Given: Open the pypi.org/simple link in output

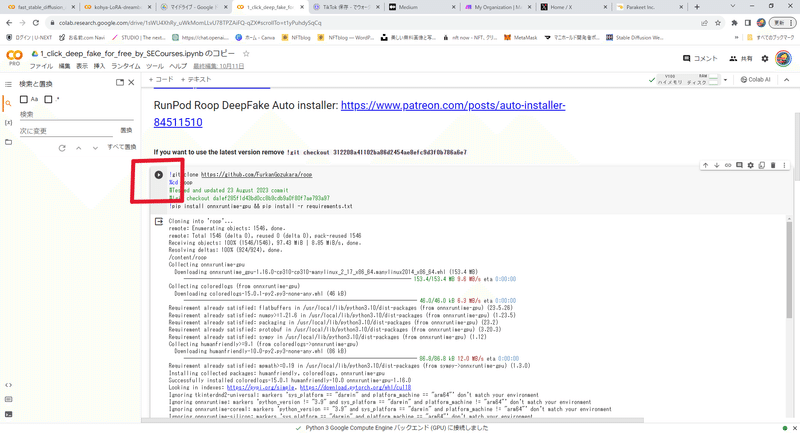Looking at the screenshot, I should pyautogui.click(x=260, y=388).
